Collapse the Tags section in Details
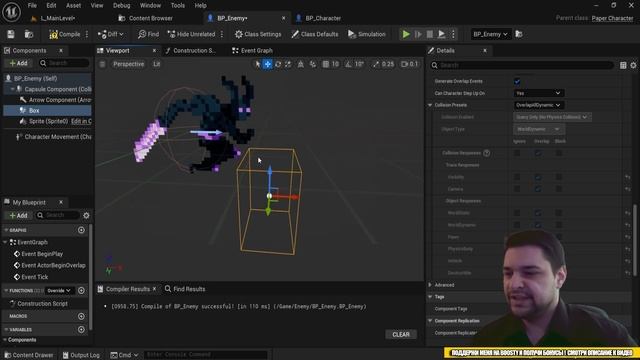Image resolution: width=640 pixels, height=360 pixels. [430, 297]
